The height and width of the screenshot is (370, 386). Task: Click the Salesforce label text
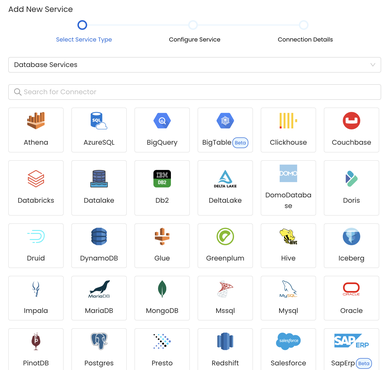[x=288, y=363]
